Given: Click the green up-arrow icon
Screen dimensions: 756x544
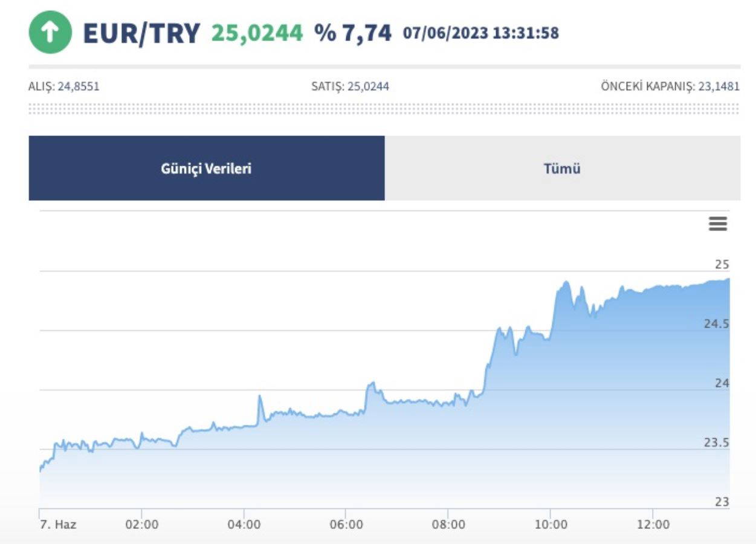Looking at the screenshot, I should [x=50, y=33].
